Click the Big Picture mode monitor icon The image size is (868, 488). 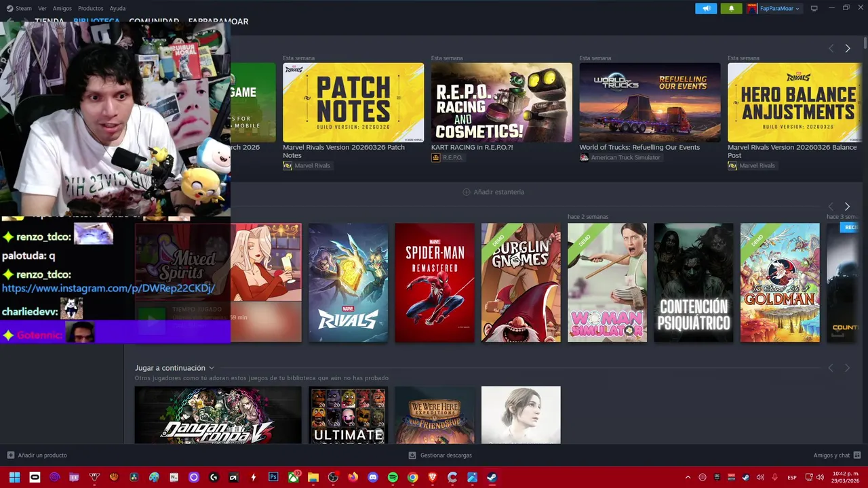tap(814, 8)
